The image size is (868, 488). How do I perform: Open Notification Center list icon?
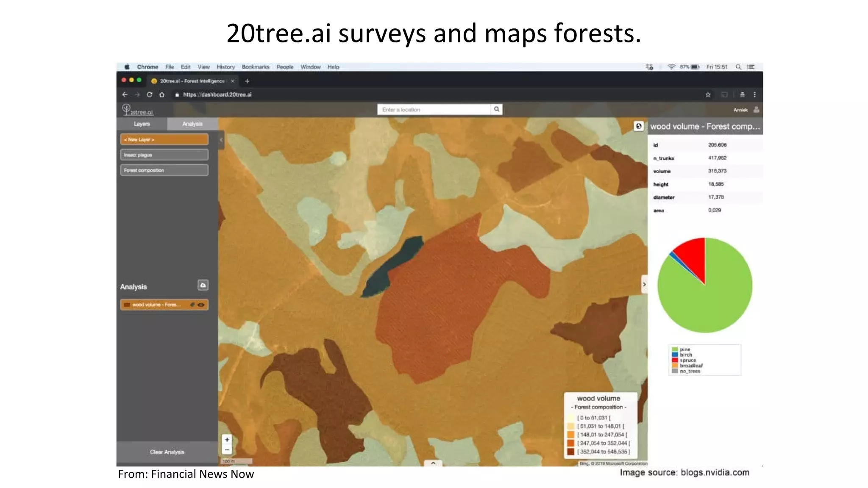(x=751, y=67)
